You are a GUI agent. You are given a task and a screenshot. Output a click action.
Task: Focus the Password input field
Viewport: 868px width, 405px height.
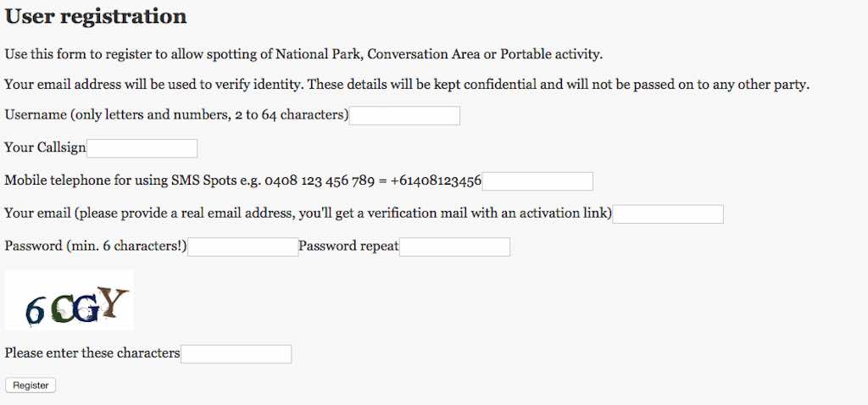tap(243, 247)
